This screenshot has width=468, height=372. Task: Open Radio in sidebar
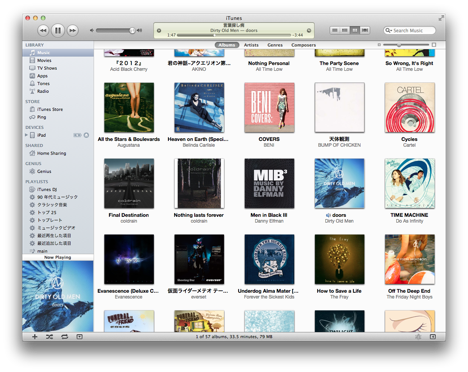click(x=58, y=91)
